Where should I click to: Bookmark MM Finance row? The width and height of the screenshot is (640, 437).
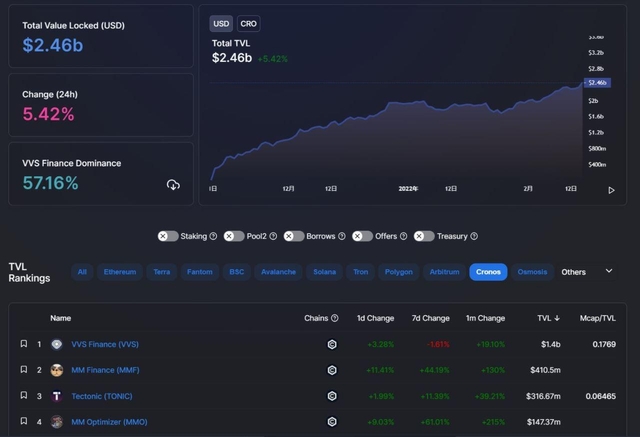tap(24, 370)
